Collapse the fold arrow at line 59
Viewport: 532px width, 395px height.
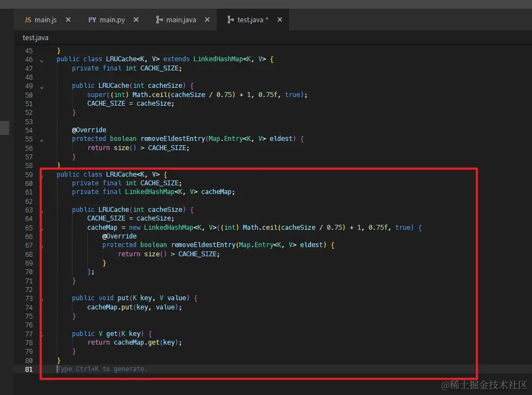click(42, 176)
